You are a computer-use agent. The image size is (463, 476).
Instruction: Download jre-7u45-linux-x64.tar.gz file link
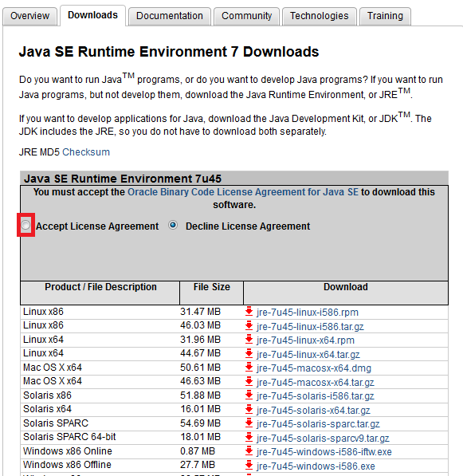point(308,355)
